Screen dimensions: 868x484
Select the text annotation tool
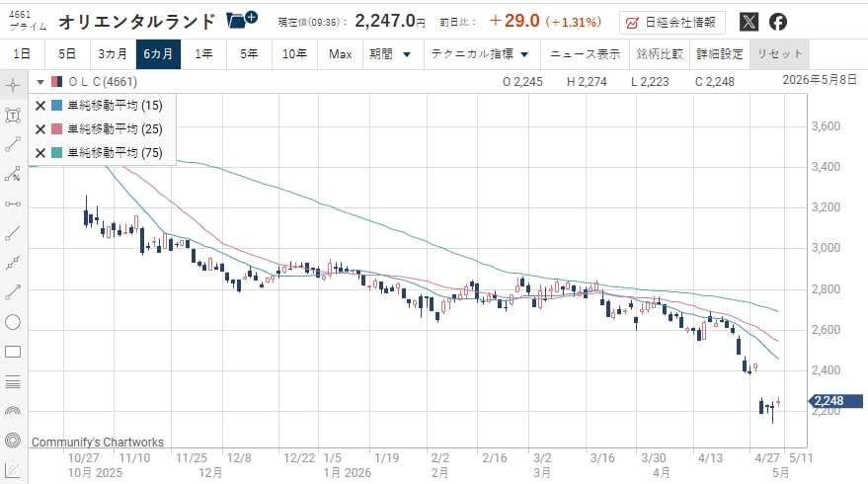13,116
